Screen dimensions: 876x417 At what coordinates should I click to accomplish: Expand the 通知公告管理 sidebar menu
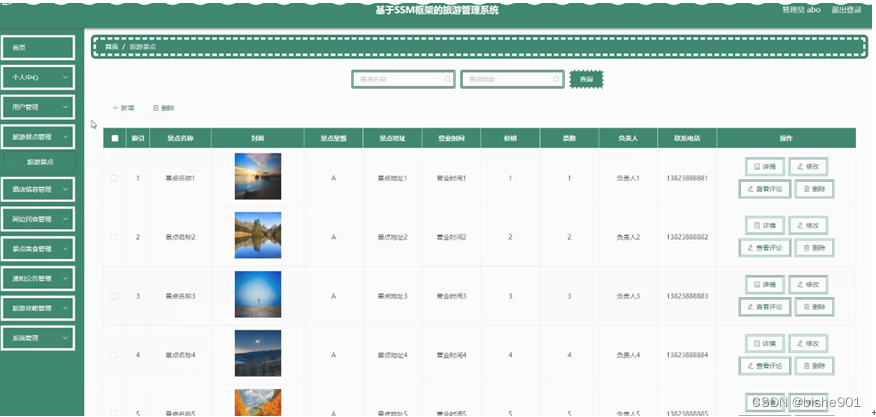pyautogui.click(x=37, y=278)
